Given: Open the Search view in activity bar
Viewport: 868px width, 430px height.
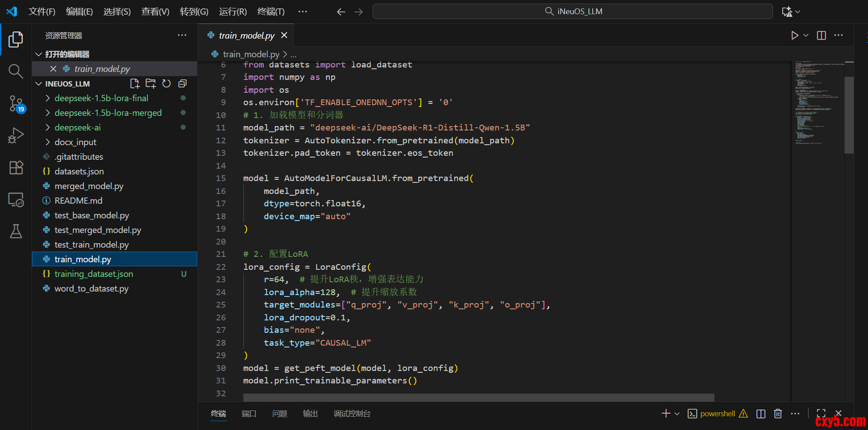Looking at the screenshot, I should pos(16,71).
